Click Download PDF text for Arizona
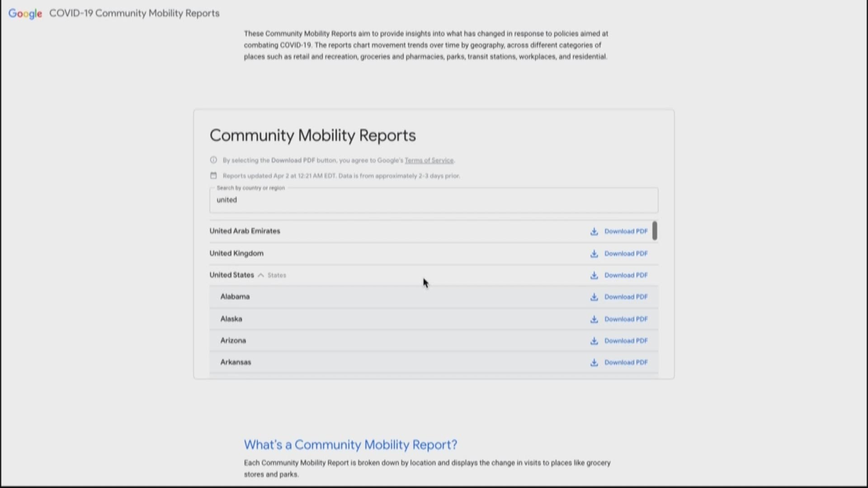This screenshot has height=488, width=868. point(626,341)
